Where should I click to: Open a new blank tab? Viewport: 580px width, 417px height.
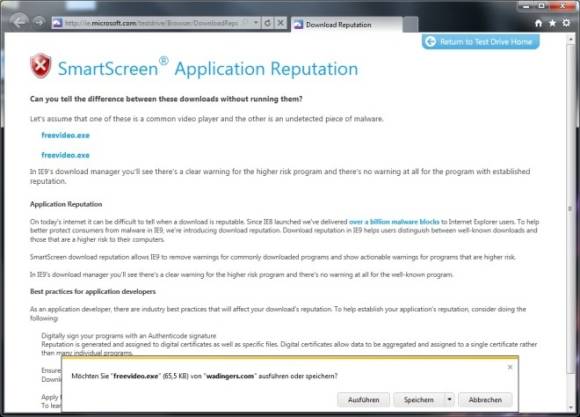[411, 25]
